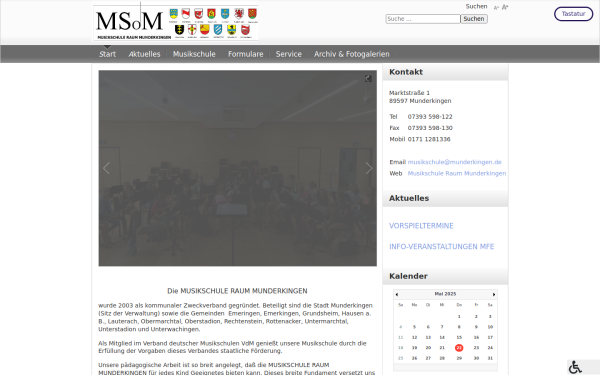Click the Tastatur button
This screenshot has width=600, height=375.
click(x=573, y=14)
